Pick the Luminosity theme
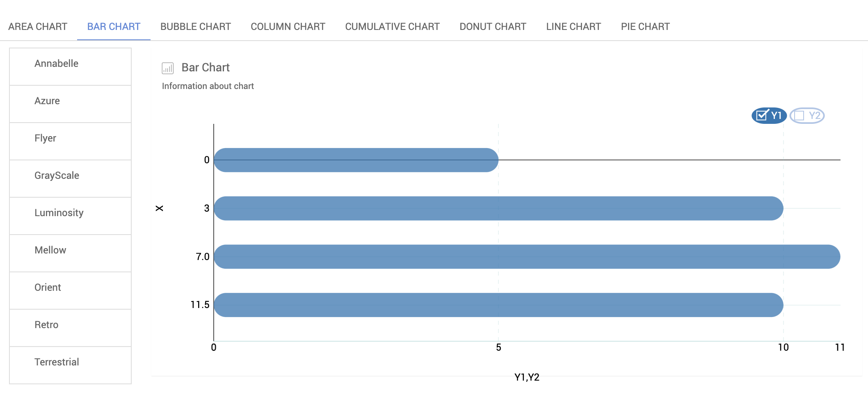The width and height of the screenshot is (868, 397). [70, 213]
